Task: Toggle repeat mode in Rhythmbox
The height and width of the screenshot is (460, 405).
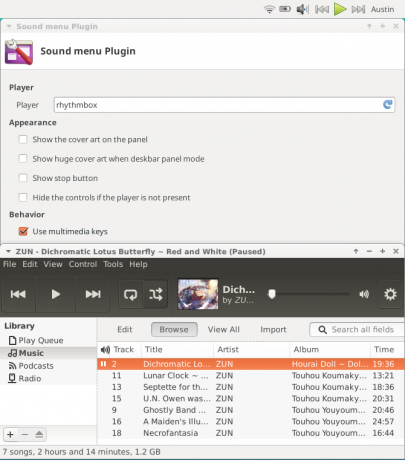Action: [131, 294]
